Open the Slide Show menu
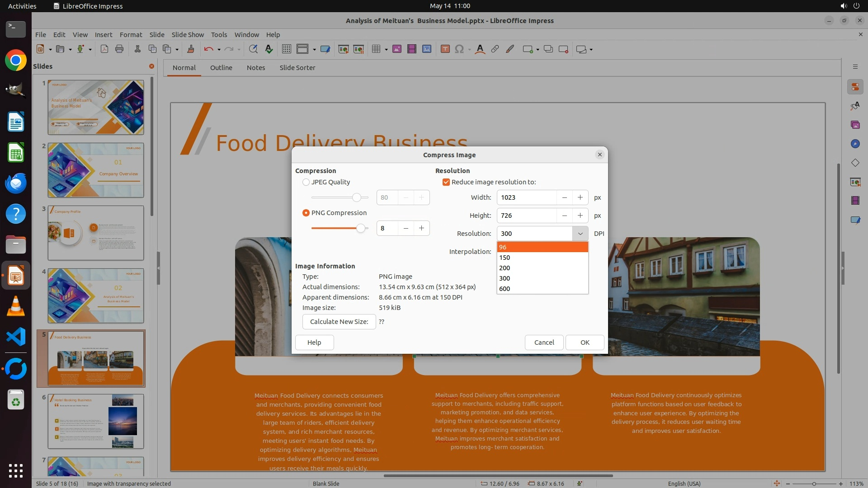 [x=188, y=34]
